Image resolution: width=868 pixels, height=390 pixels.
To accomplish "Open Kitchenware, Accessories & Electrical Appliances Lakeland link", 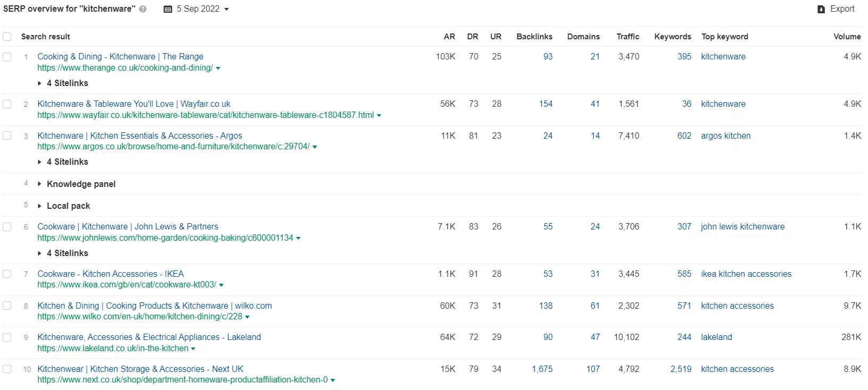I will tap(149, 337).
